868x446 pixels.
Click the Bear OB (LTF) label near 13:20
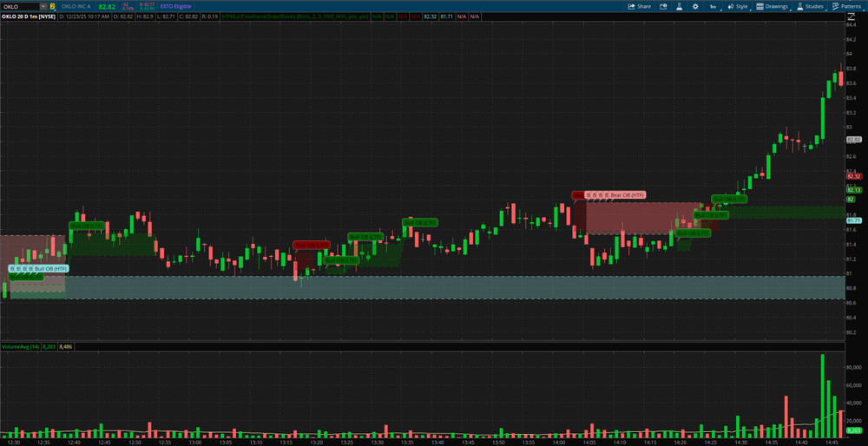click(312, 245)
